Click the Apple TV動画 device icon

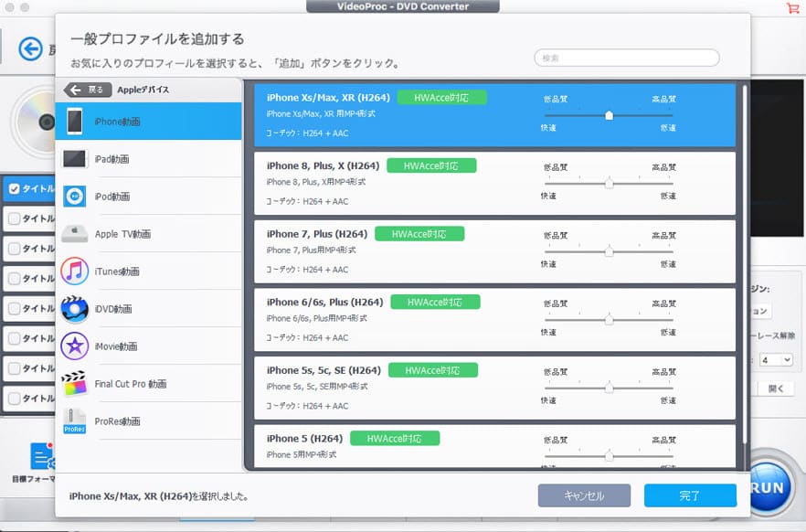75,234
